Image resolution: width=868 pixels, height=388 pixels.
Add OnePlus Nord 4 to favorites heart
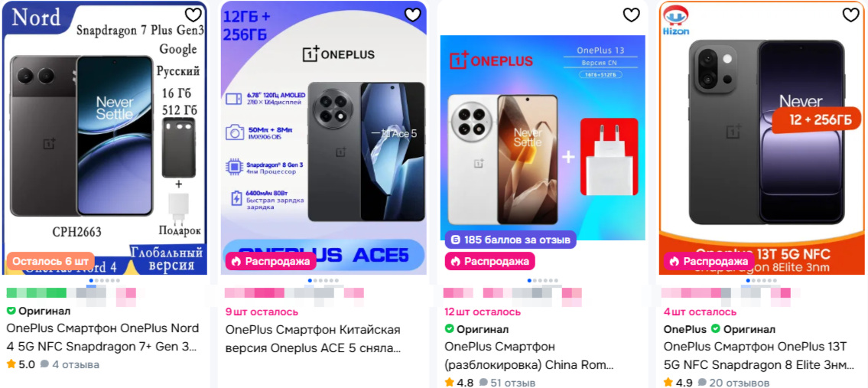193,15
